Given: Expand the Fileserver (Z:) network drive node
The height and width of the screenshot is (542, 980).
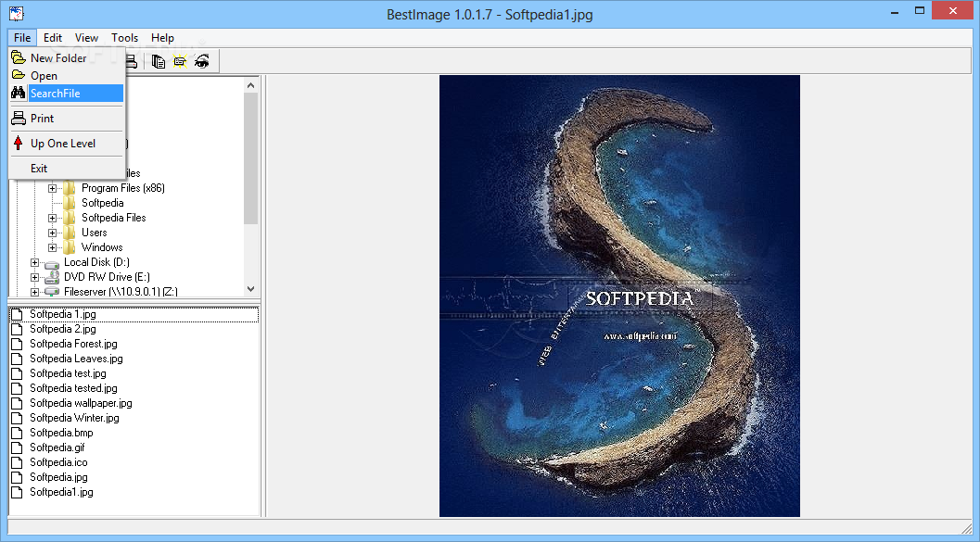Looking at the screenshot, I should tap(35, 292).
